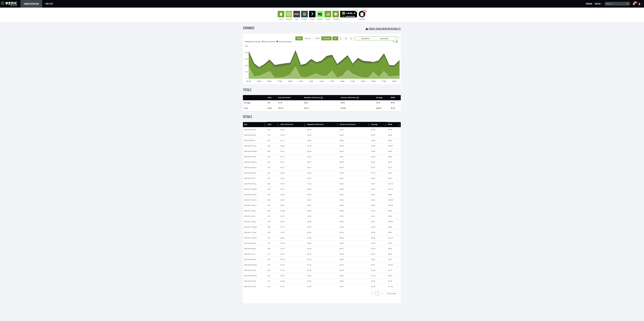The height and width of the screenshot is (321, 644).
Task: Switch the chart to Daily view
Action: point(299,39)
